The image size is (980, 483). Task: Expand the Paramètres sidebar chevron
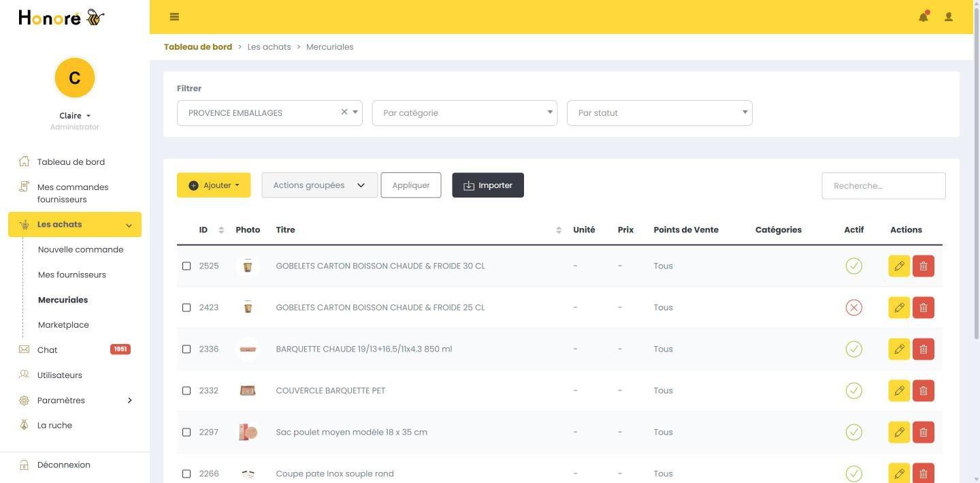click(129, 400)
